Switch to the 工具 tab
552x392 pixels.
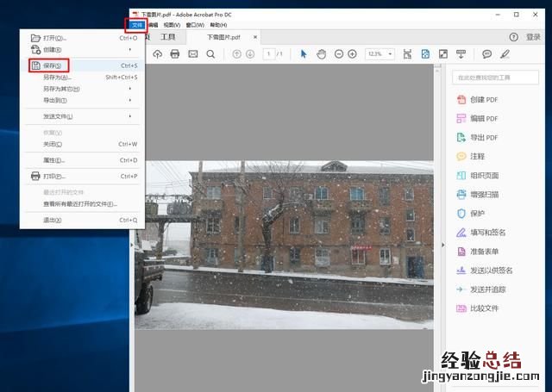(x=168, y=37)
